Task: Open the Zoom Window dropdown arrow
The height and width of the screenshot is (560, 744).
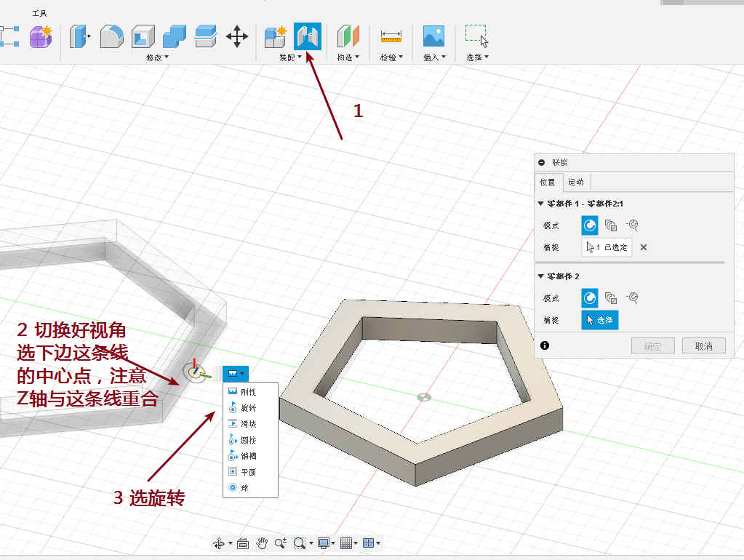Action: tap(311, 543)
